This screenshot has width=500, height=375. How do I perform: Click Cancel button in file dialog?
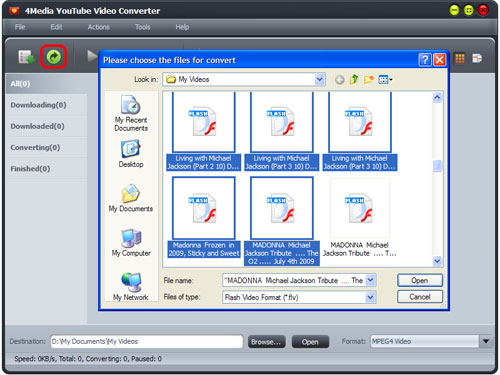(x=420, y=297)
